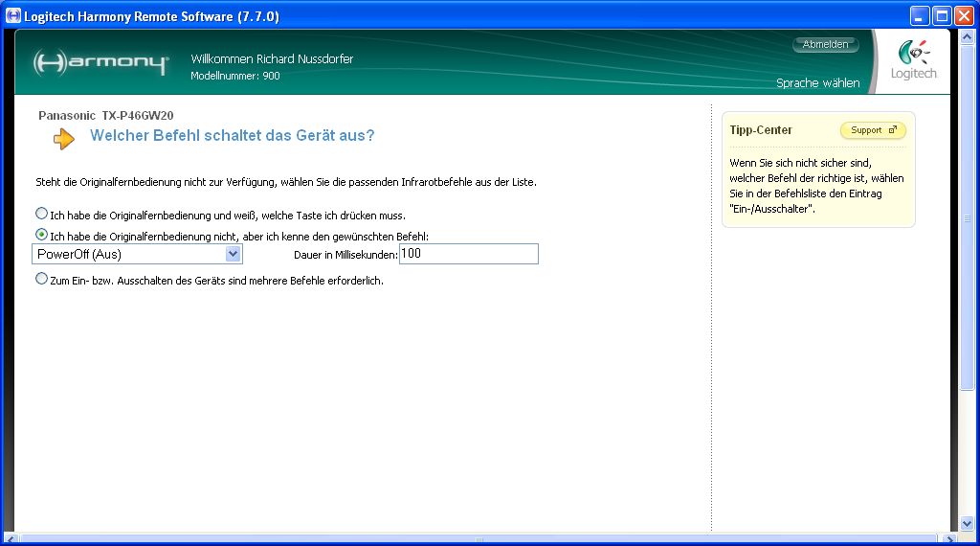Close the Logitech Harmony Remote Software window
Screen dimensions: 980x546
coord(964,16)
